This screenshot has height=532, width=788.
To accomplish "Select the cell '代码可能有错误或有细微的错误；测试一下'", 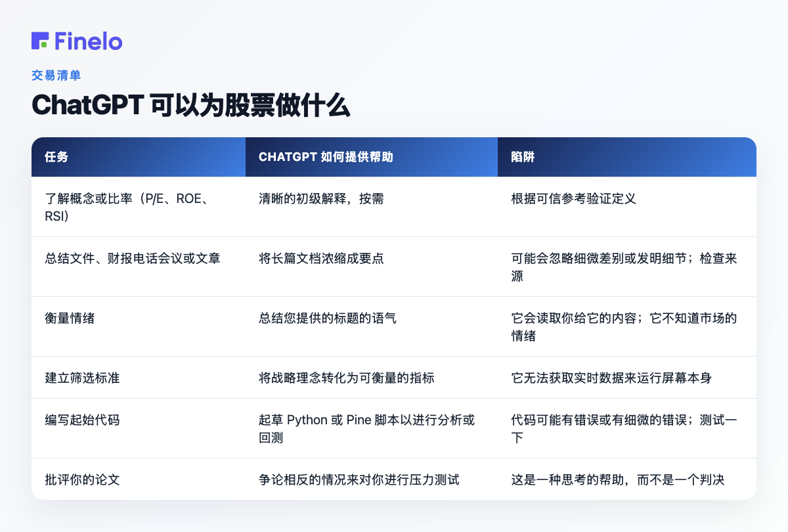I will (x=627, y=428).
